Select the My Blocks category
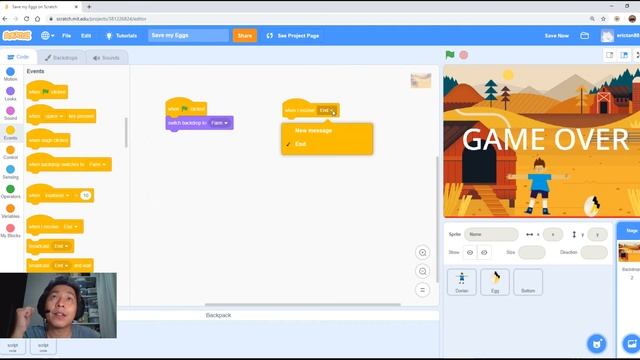Viewport: 640px width, 360px height. [11, 231]
